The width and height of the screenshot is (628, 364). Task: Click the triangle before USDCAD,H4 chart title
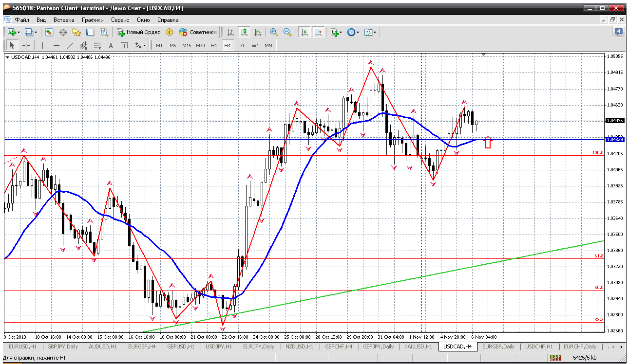tap(7, 57)
